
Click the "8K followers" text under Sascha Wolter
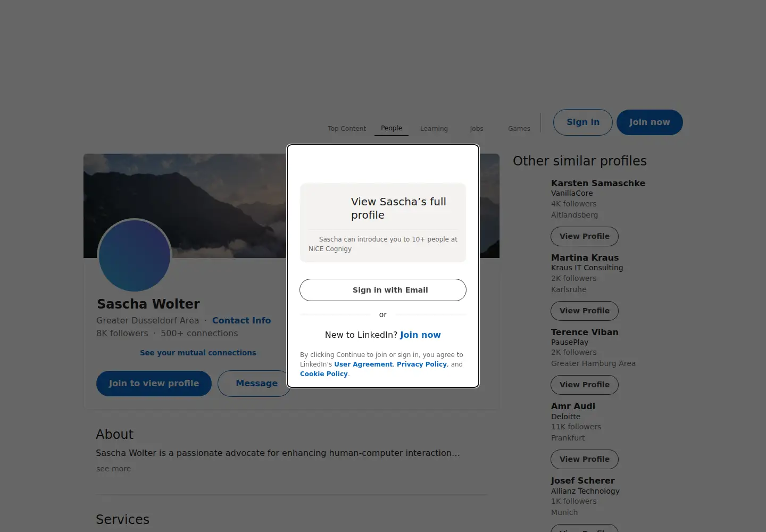(122, 333)
